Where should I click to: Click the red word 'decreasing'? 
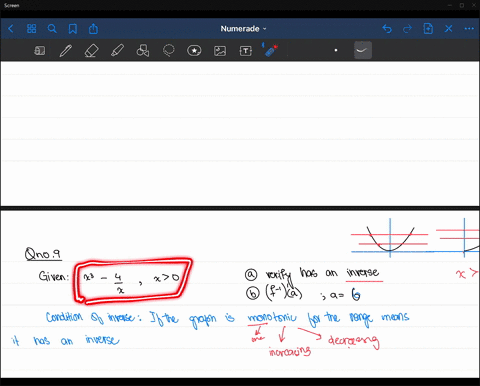(353, 341)
